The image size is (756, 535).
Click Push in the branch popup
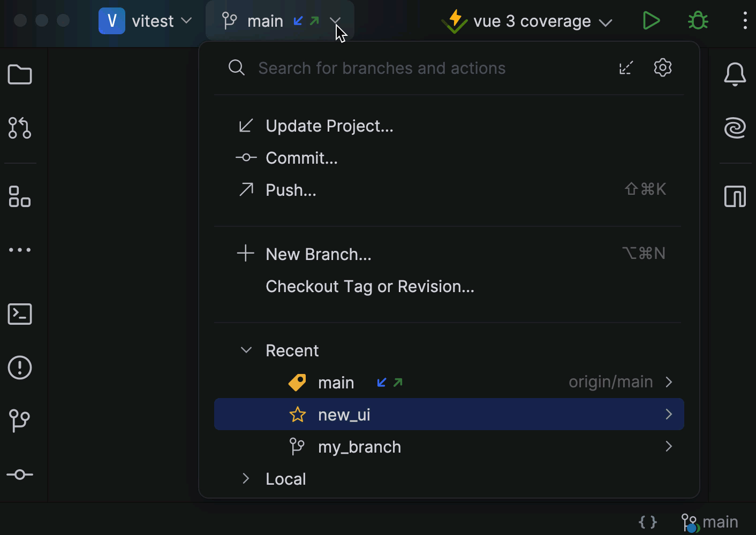pos(291,190)
